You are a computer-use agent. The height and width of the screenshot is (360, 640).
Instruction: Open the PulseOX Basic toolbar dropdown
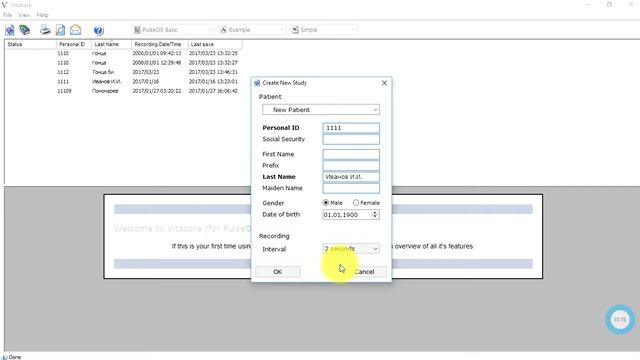(x=173, y=30)
